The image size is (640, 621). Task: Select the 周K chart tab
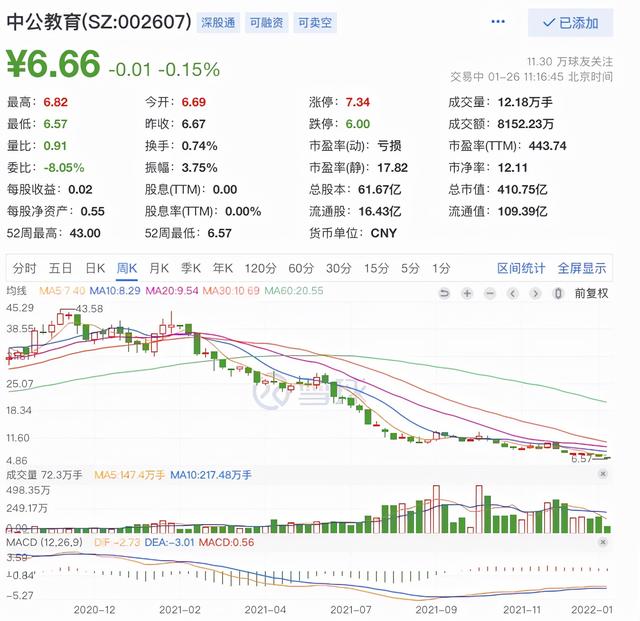pos(127,268)
